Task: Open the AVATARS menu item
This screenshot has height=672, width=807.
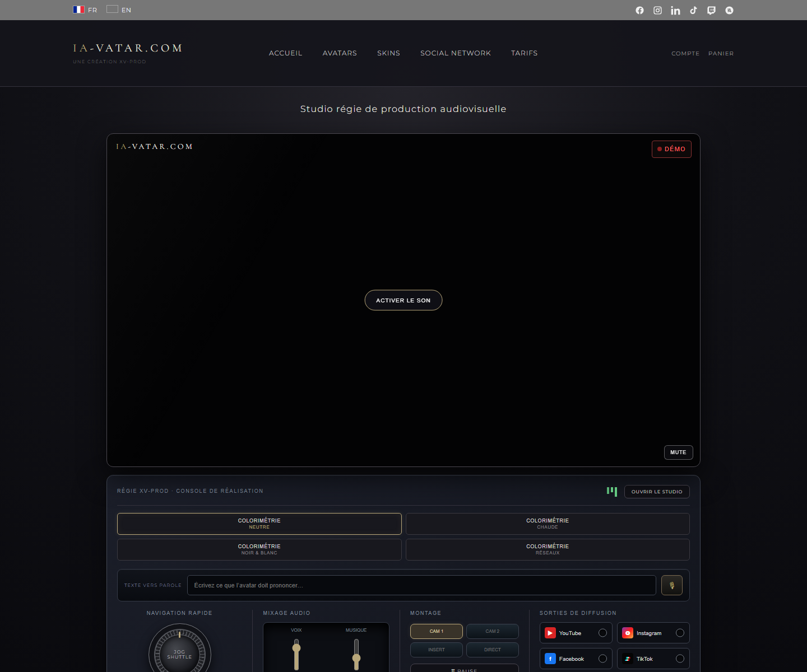Action: (340, 53)
